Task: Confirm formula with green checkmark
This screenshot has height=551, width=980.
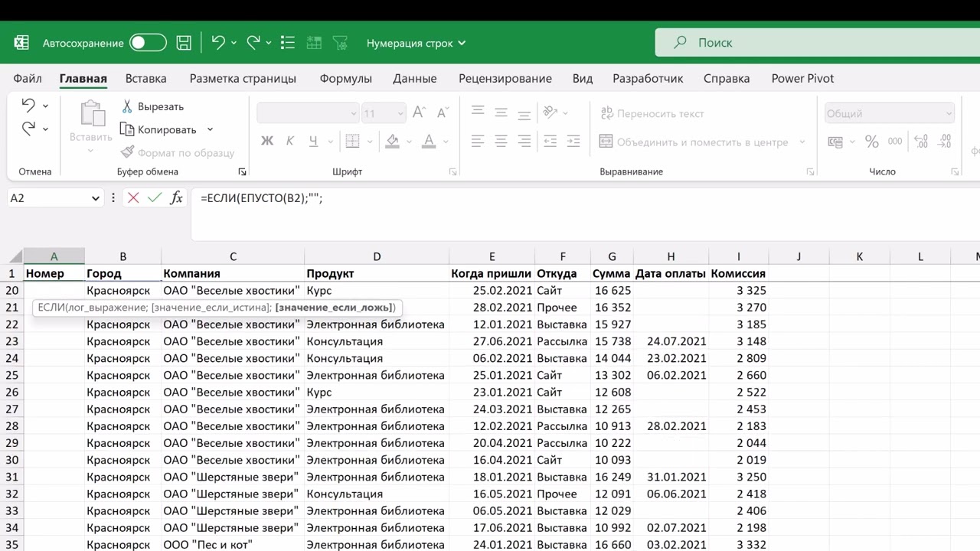Action: tap(155, 198)
